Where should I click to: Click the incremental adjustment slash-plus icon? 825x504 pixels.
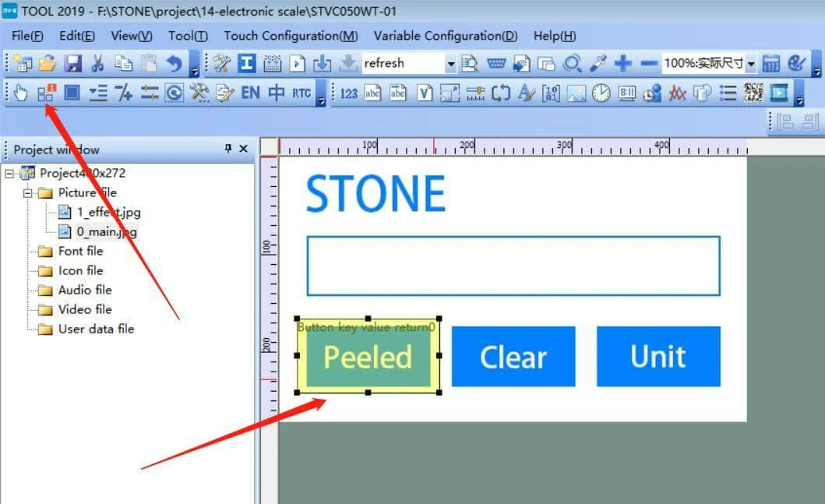tap(124, 93)
